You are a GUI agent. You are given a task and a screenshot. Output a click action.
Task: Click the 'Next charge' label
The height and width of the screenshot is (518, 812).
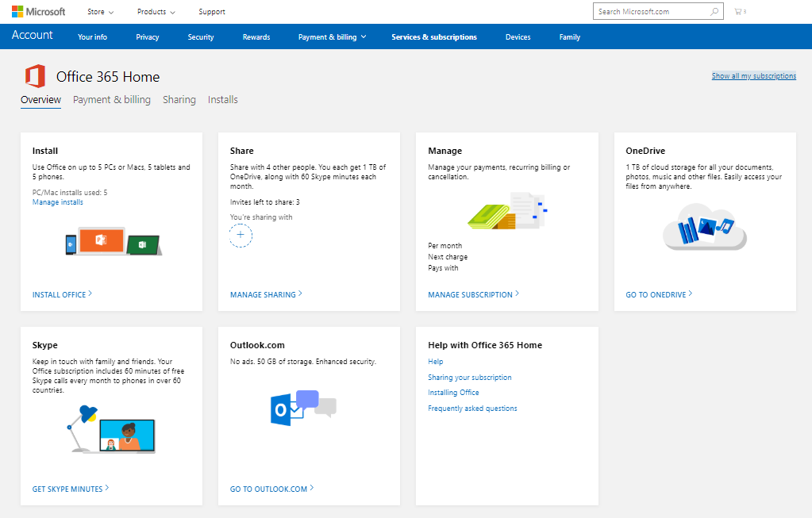click(448, 257)
